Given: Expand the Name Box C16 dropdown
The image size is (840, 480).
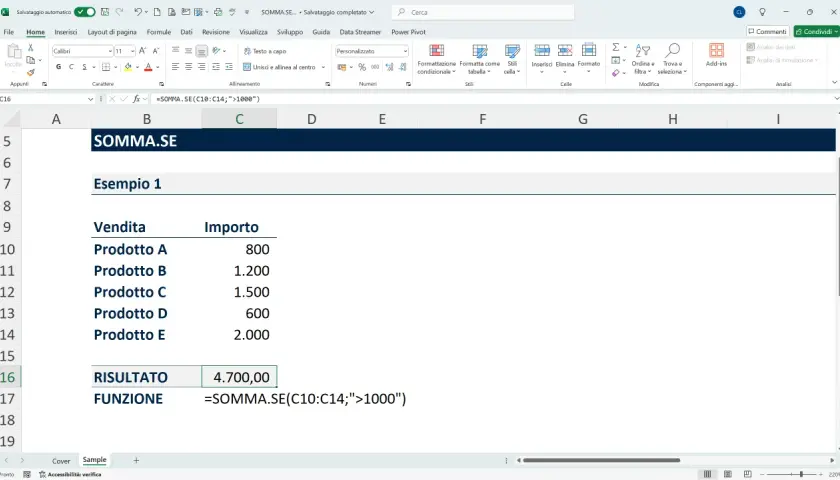Looking at the screenshot, I should [90, 99].
